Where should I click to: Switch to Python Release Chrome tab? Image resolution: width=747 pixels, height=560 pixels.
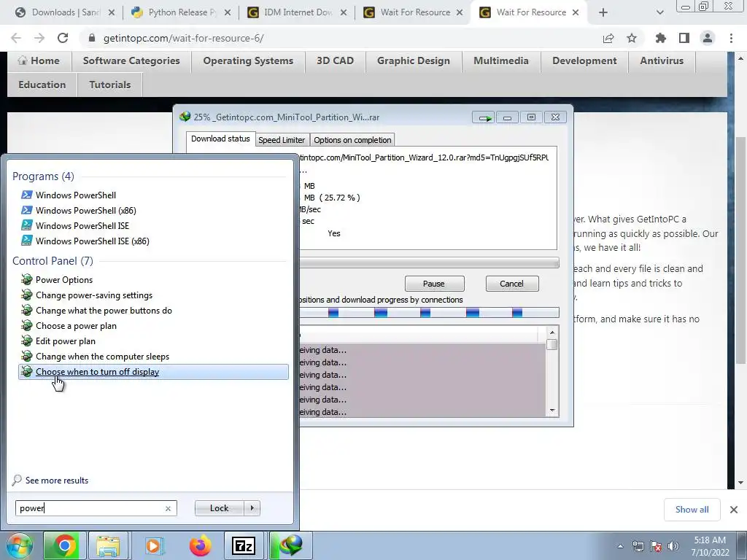pos(181,12)
